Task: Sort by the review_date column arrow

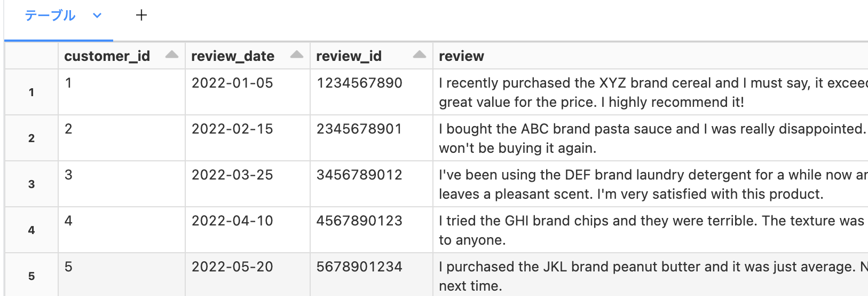Action: [297, 54]
